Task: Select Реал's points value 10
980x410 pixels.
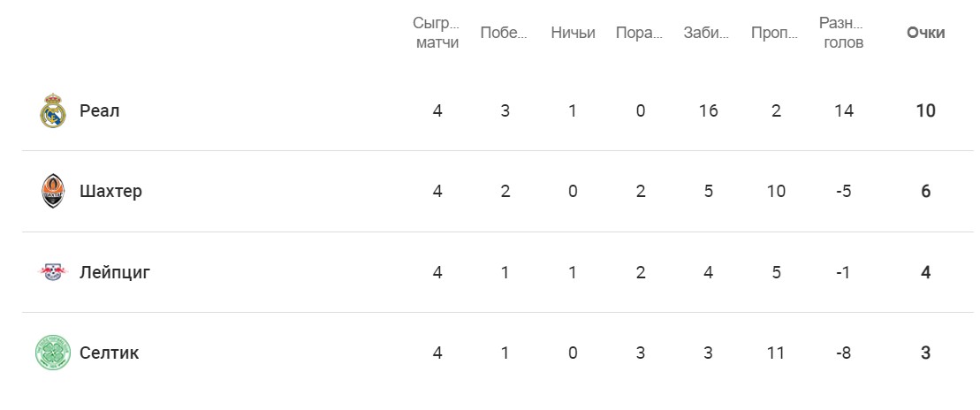Action: (x=925, y=110)
